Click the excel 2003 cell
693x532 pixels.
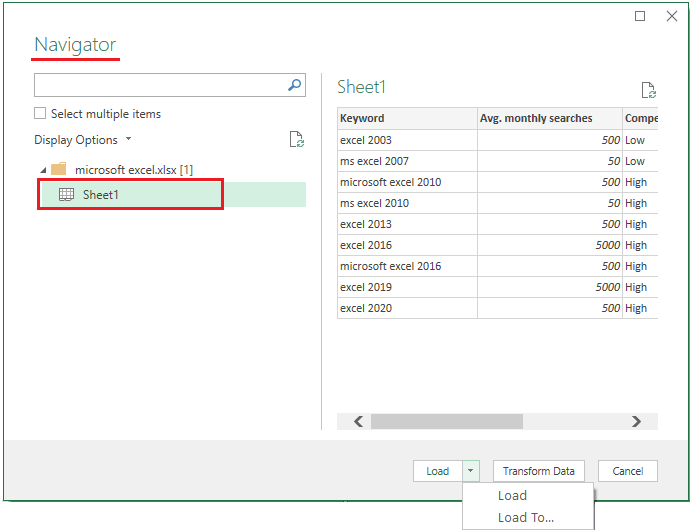(407, 140)
